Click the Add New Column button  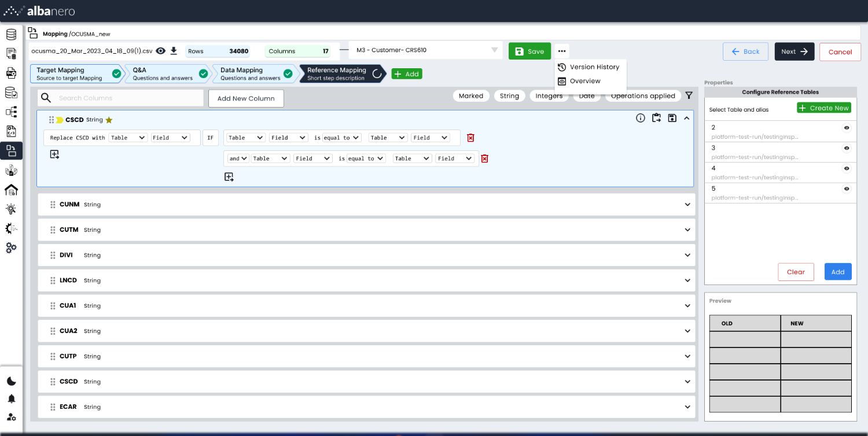coord(246,98)
